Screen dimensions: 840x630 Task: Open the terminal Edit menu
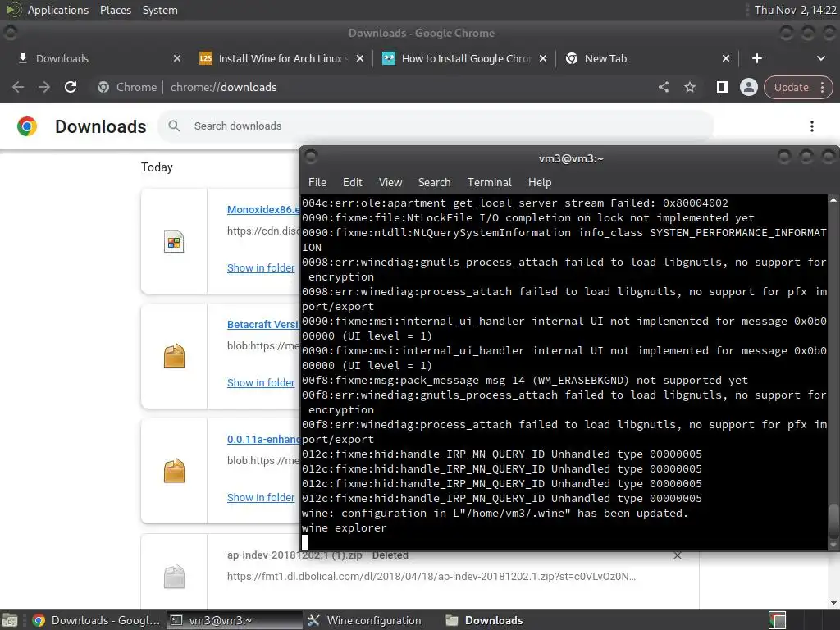pos(352,182)
